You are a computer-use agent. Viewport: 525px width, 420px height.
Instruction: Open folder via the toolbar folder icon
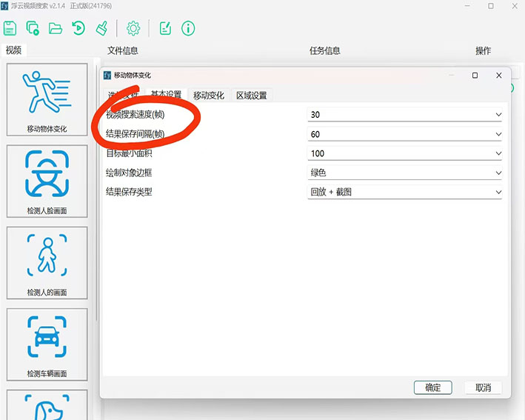tap(56, 29)
